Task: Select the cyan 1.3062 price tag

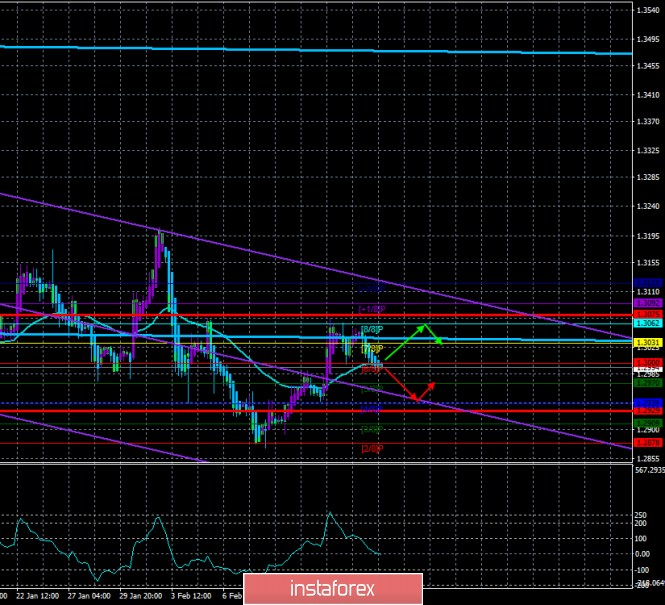Action: 648,323
